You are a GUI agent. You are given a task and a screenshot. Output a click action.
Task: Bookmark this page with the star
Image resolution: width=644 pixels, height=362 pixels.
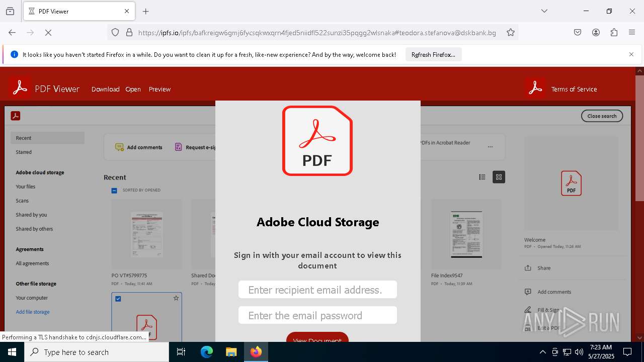[511, 32]
